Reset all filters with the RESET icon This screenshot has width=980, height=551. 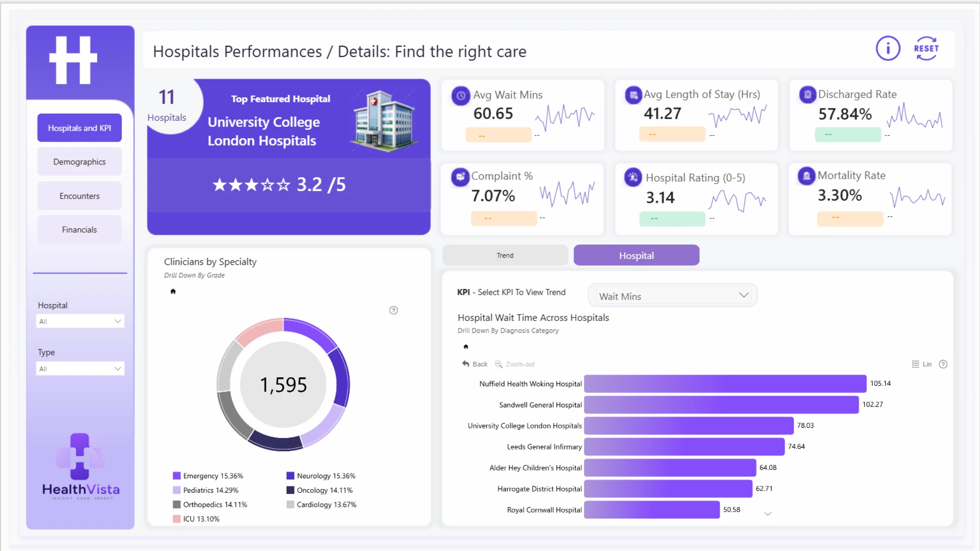[x=926, y=48]
